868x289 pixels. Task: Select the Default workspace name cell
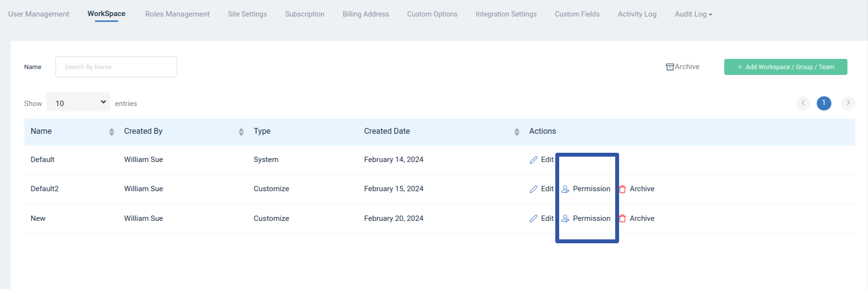42,160
